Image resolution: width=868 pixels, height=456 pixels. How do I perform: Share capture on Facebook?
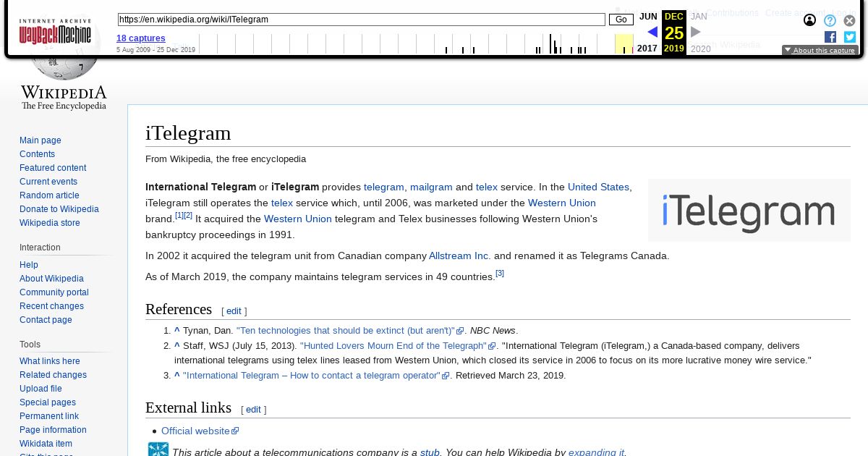(x=830, y=37)
